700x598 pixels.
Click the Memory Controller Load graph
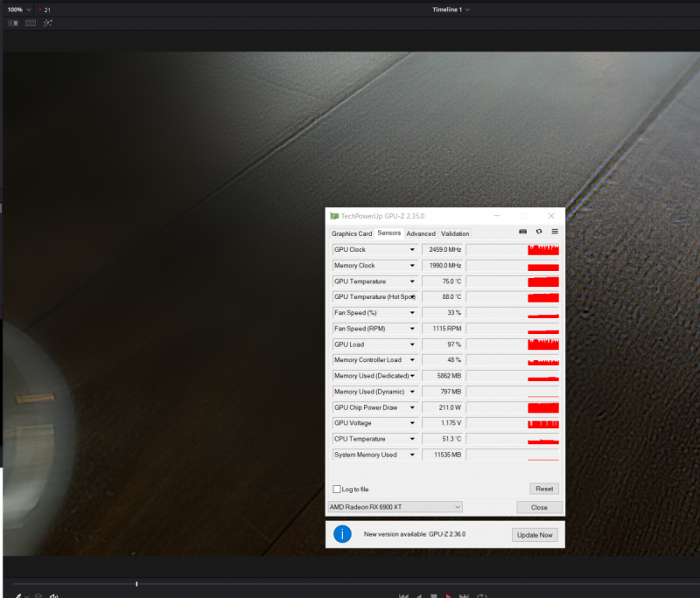pyautogui.click(x=513, y=360)
